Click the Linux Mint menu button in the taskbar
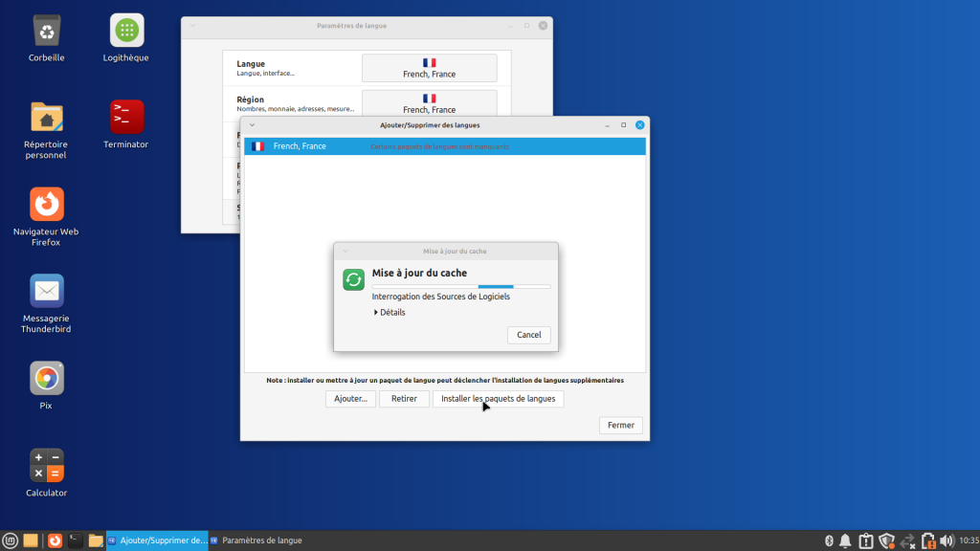980x551 pixels. pos(11,540)
